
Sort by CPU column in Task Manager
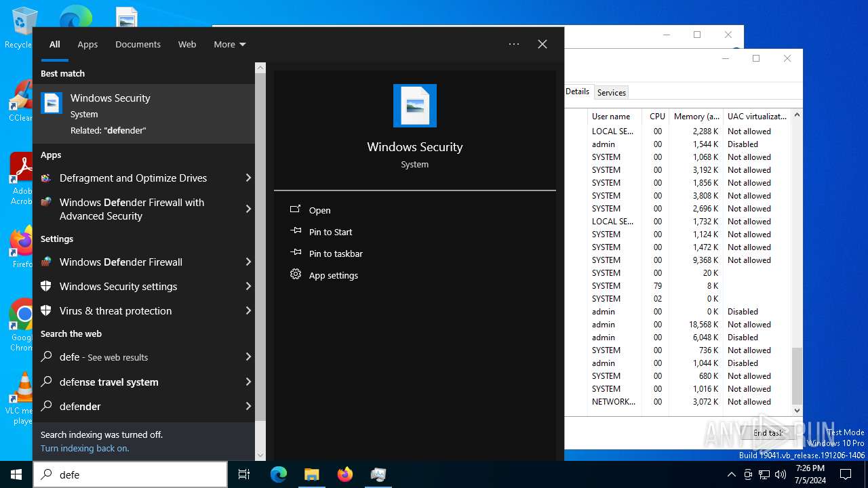[x=656, y=117]
